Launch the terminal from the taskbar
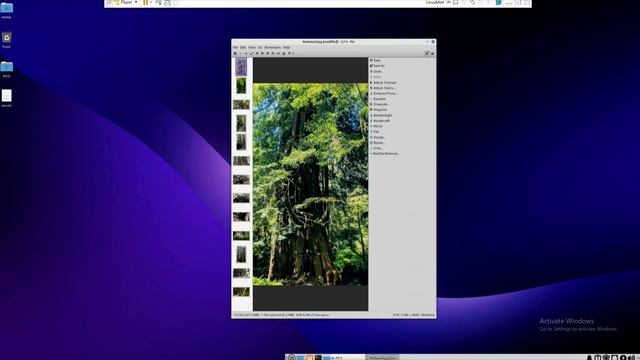Image resolution: width=640 pixels, height=360 pixels. pyautogui.click(x=318, y=358)
